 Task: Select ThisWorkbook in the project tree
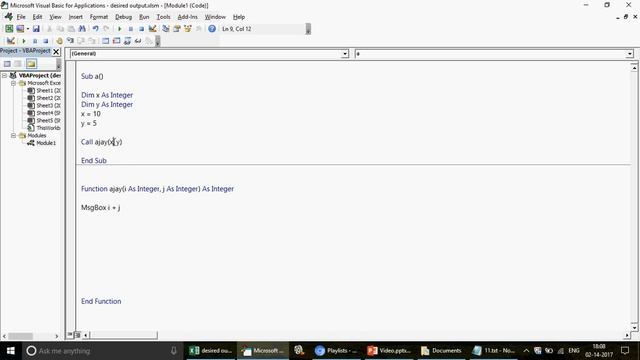(44, 128)
